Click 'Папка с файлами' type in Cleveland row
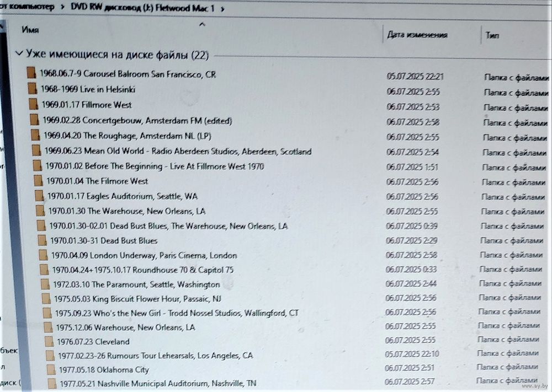Viewport: 552px width, 392px height. coord(508,340)
